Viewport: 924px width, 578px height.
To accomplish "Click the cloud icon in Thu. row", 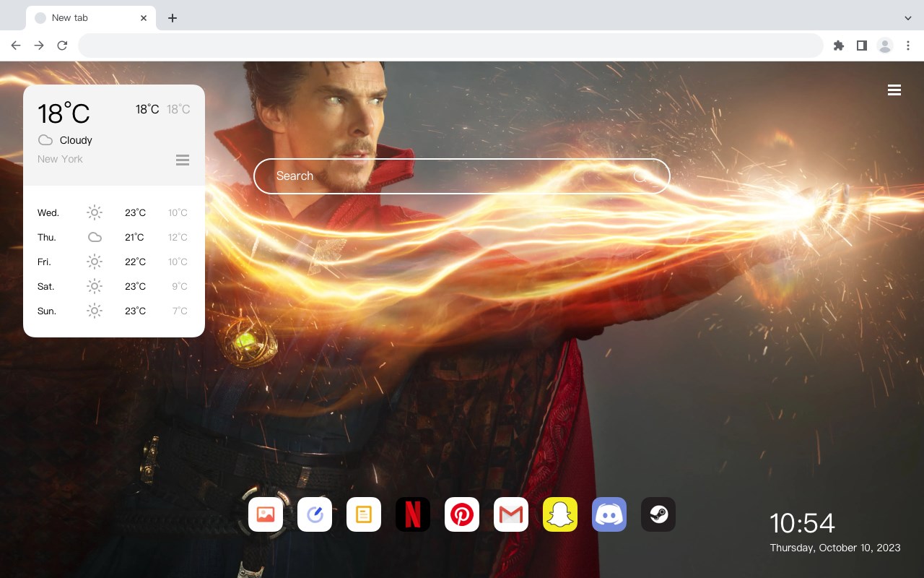I will pos(95,237).
